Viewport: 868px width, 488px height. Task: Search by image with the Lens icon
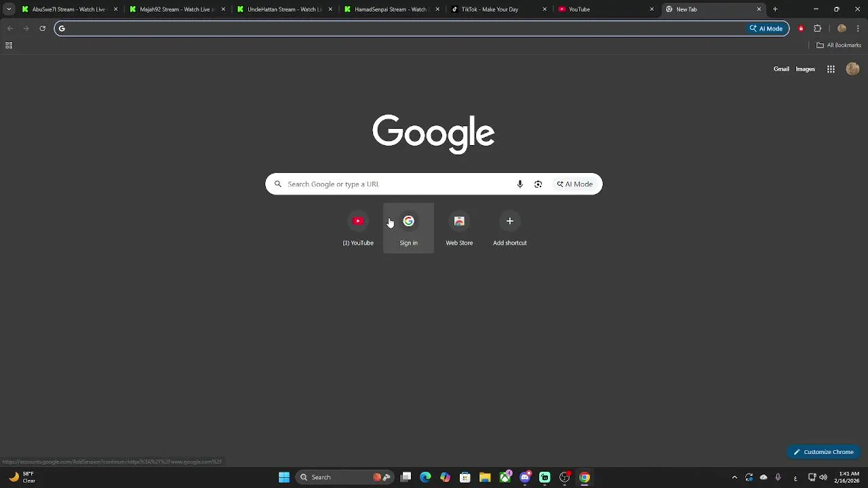(538, 184)
